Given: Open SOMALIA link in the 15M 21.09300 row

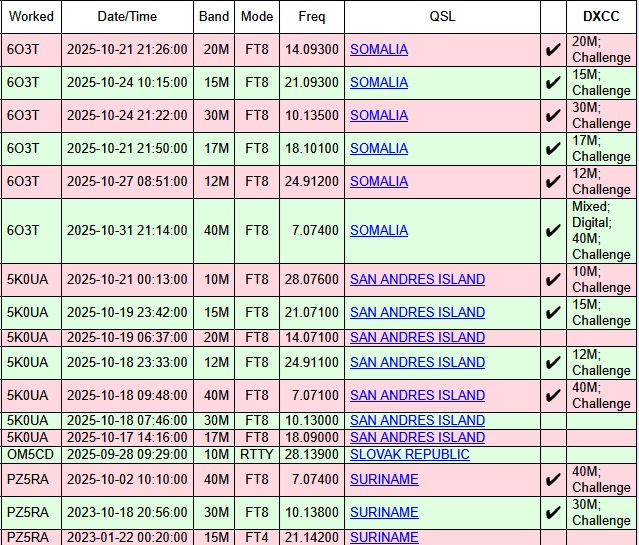Looking at the screenshot, I should [x=379, y=82].
